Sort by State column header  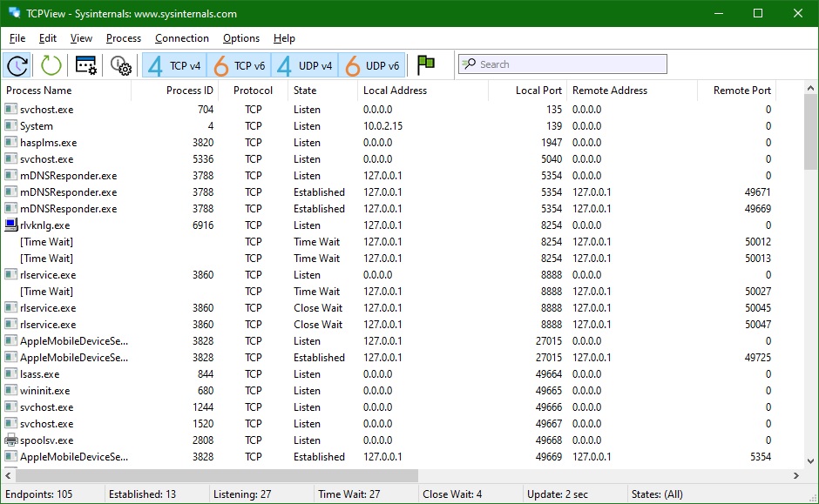322,91
